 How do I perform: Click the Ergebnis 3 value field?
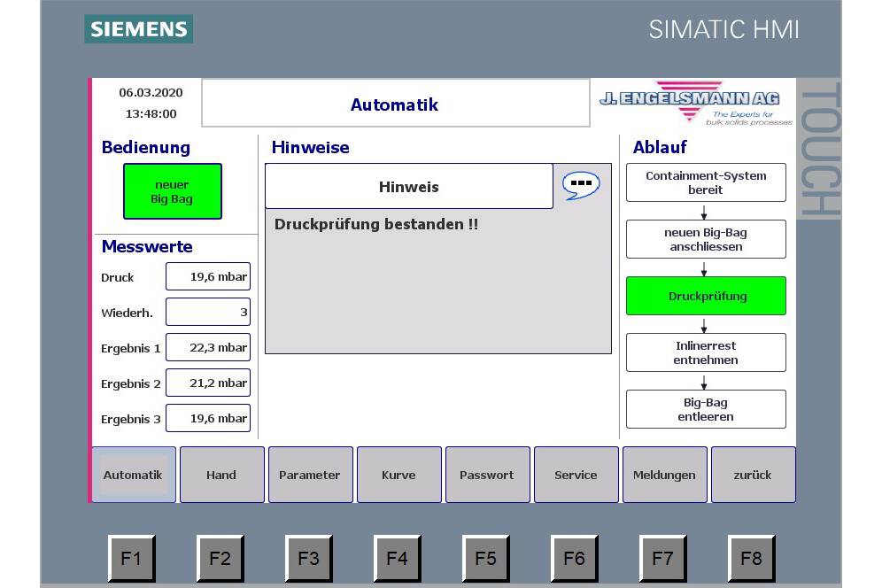click(207, 418)
